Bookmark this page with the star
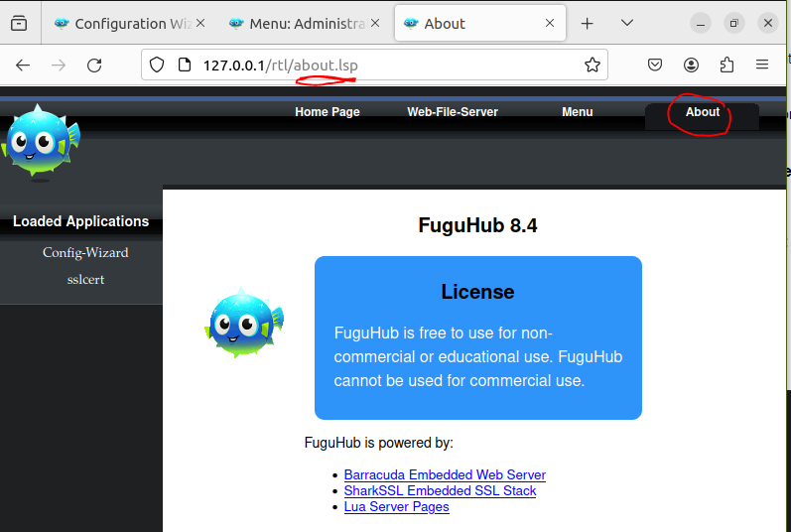 593,65
